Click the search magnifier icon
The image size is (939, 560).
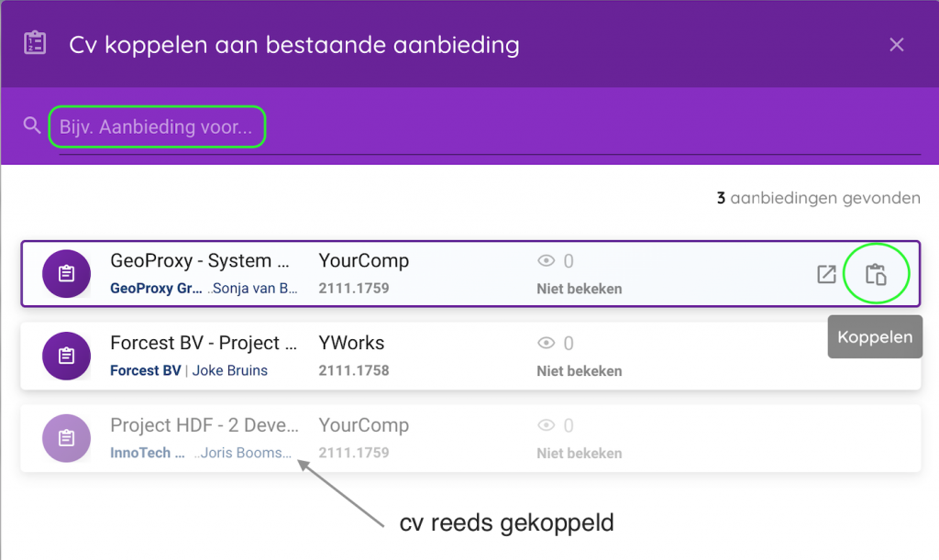tap(33, 126)
